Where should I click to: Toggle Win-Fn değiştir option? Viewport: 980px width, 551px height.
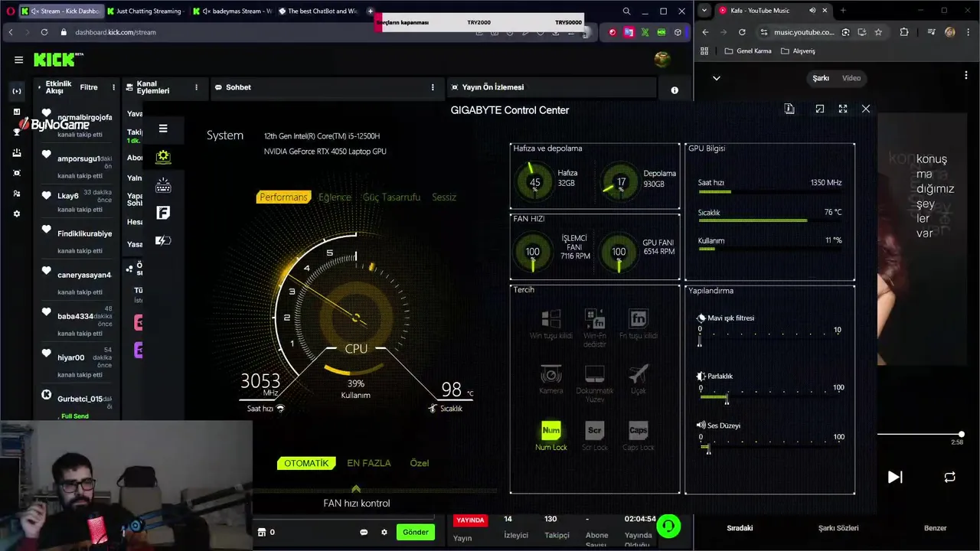click(595, 328)
